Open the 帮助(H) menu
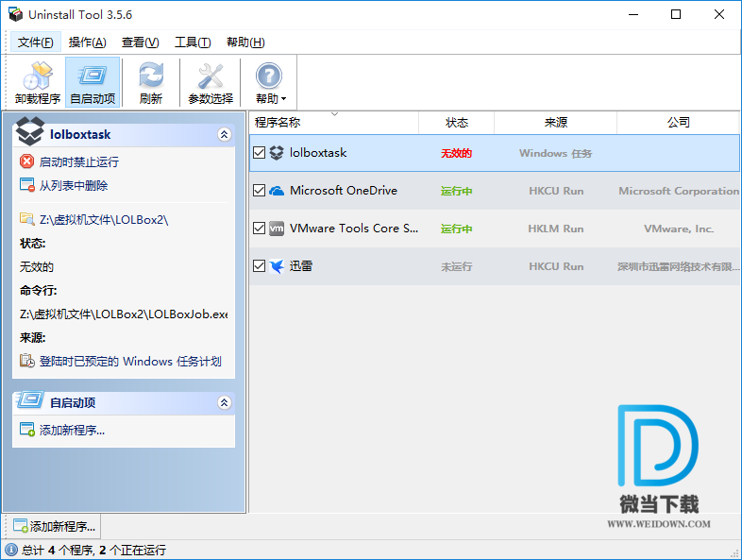Image resolution: width=742 pixels, height=560 pixels. point(245,42)
